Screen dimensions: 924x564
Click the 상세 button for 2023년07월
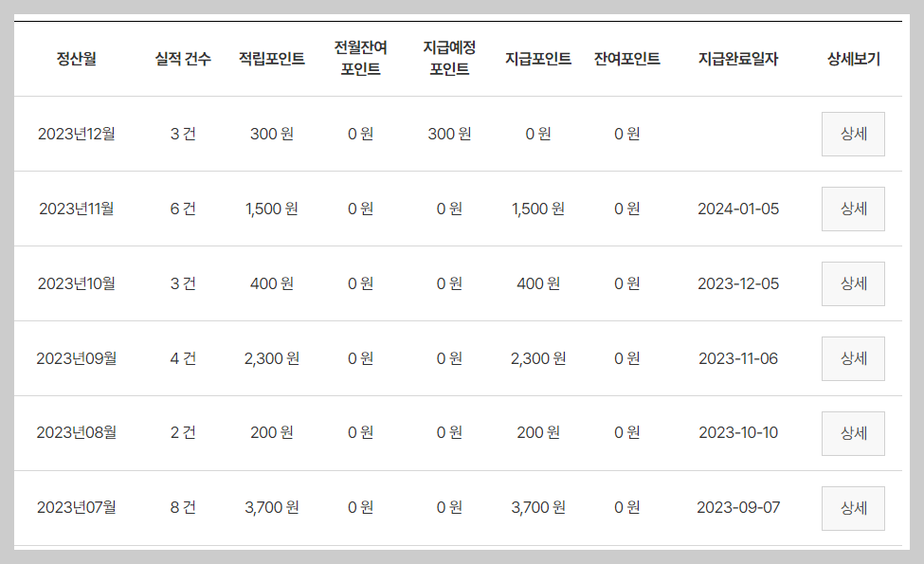(852, 507)
